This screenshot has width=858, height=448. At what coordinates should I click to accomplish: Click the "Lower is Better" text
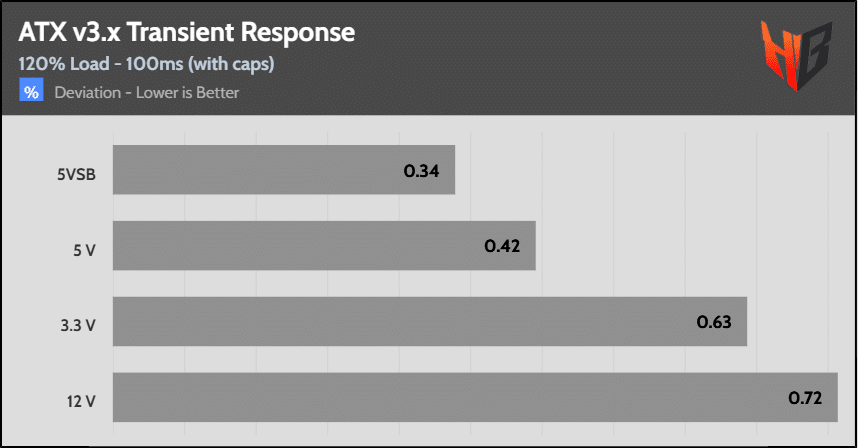point(188,92)
